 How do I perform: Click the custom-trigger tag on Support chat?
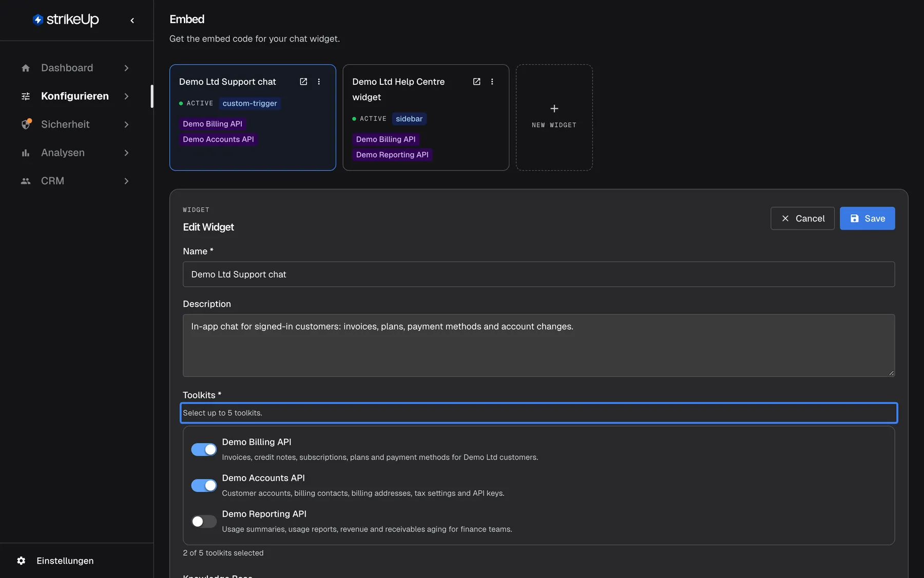249,103
